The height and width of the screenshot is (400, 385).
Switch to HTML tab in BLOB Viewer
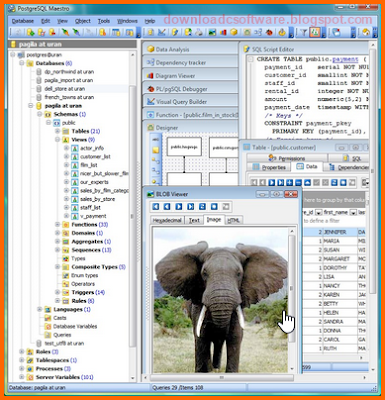click(x=233, y=220)
